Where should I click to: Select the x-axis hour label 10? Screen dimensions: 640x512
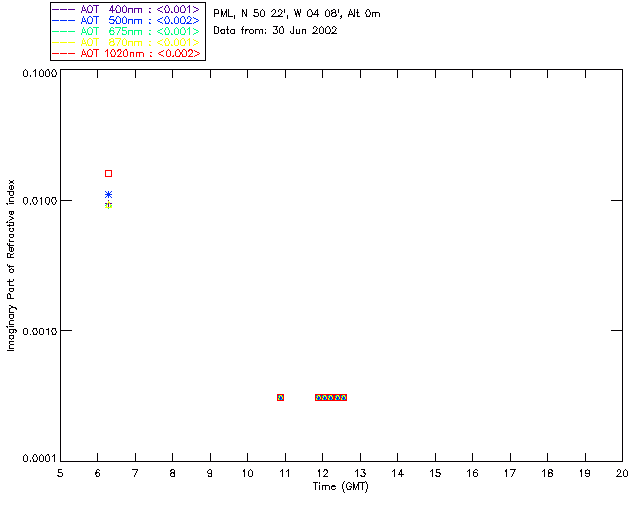[247, 473]
